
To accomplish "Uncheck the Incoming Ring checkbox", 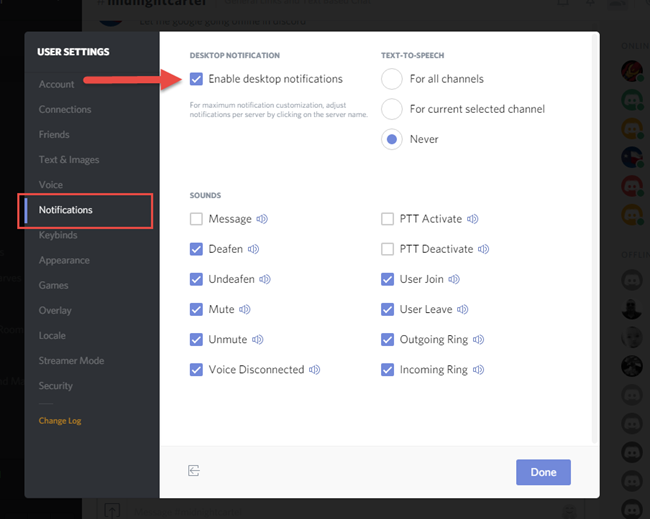I will 387,370.
